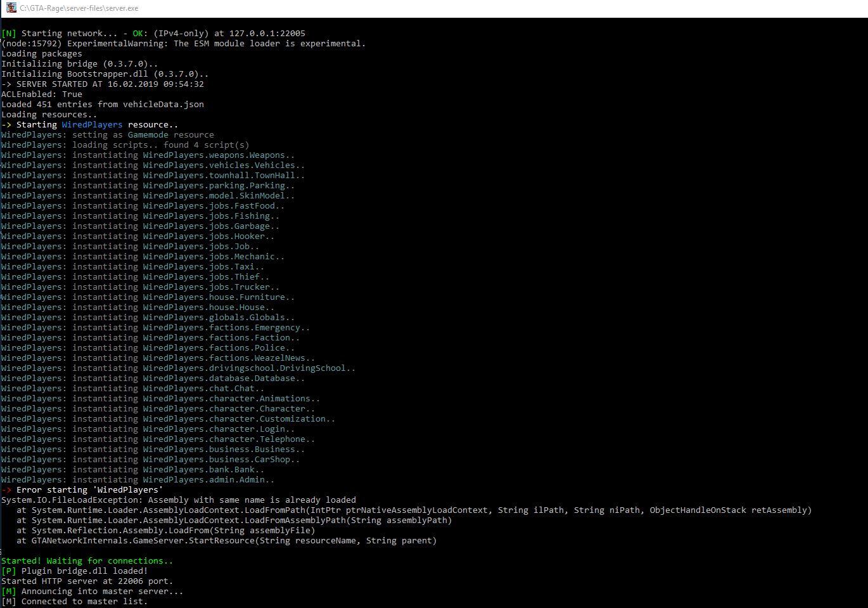Image resolution: width=868 pixels, height=608 pixels.
Task: Click the System.IO.FileLoadException message
Action: [179, 500]
